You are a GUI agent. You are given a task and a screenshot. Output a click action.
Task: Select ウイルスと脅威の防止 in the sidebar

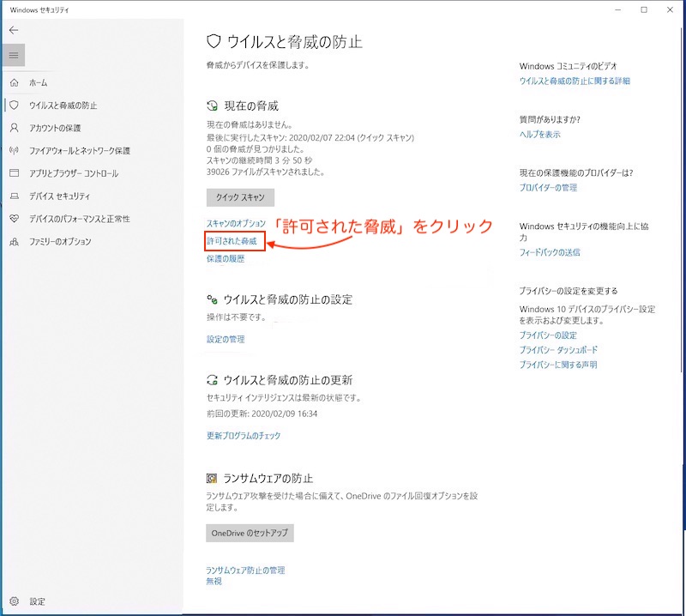click(63, 106)
